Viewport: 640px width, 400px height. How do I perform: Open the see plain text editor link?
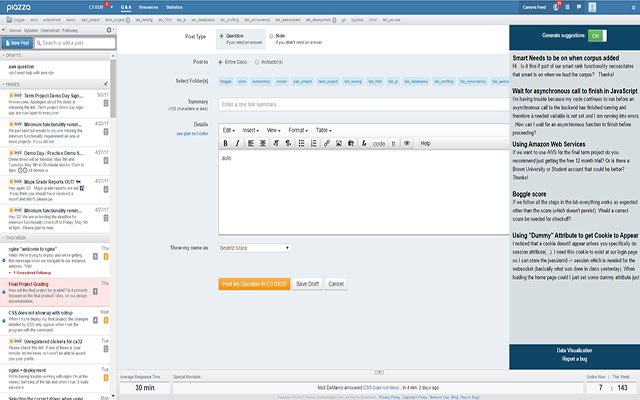[192, 133]
